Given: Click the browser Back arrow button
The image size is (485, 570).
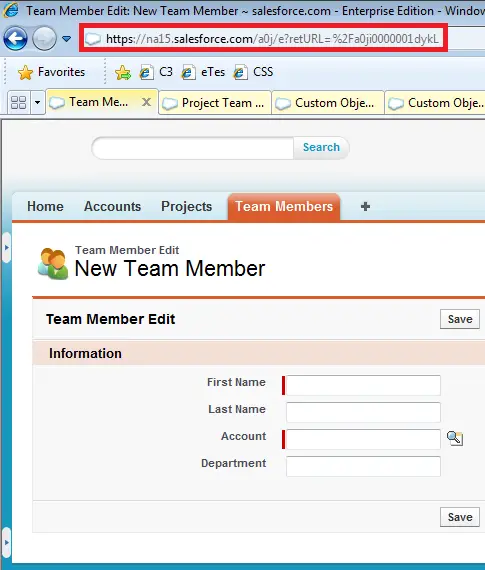Looking at the screenshot, I should click(x=15, y=38).
